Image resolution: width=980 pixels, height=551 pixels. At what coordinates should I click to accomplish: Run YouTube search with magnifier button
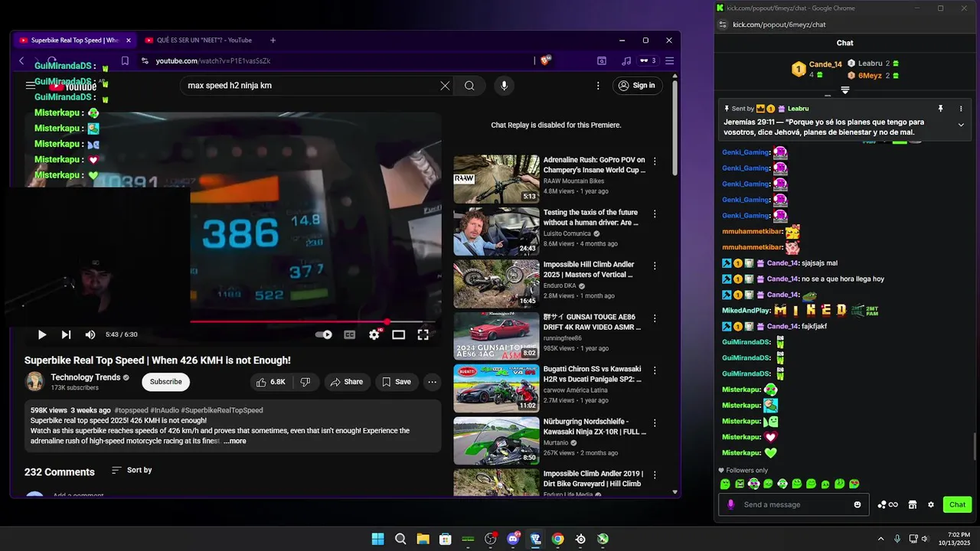469,86
